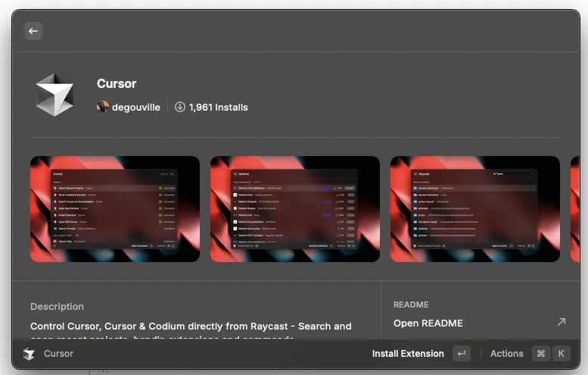Image resolution: width=588 pixels, height=375 pixels.
Task: Open the third screenshot showing recent projects
Action: [474, 209]
